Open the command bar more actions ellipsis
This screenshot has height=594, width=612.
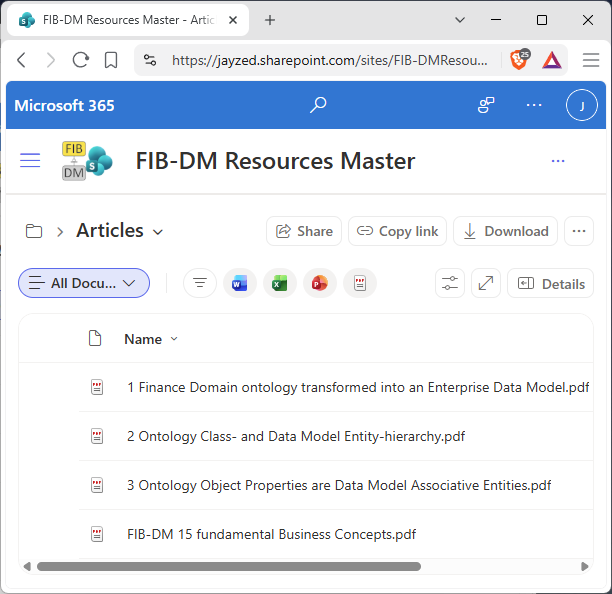pyautogui.click(x=578, y=231)
